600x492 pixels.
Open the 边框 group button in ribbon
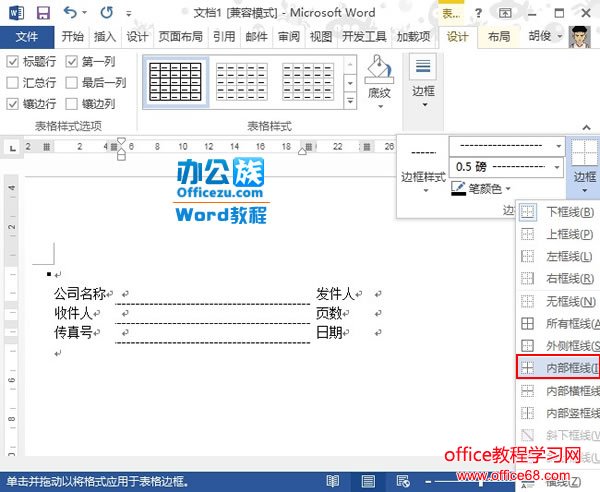coord(423,81)
